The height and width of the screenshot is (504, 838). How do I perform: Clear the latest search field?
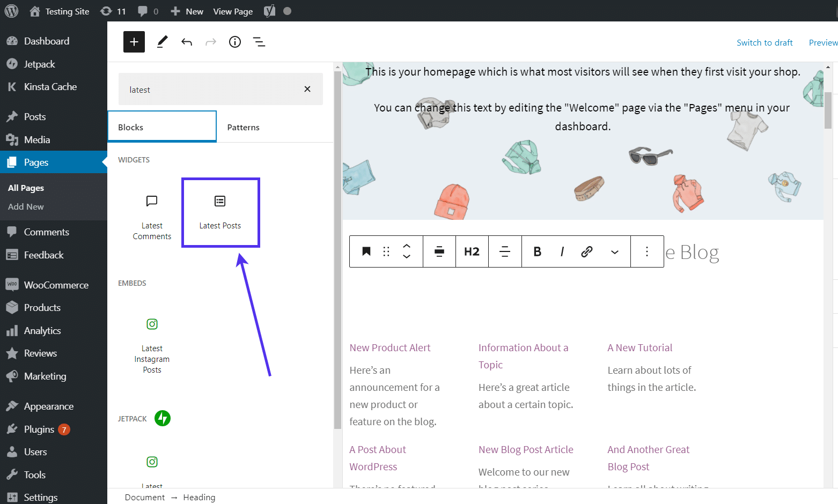[307, 89]
